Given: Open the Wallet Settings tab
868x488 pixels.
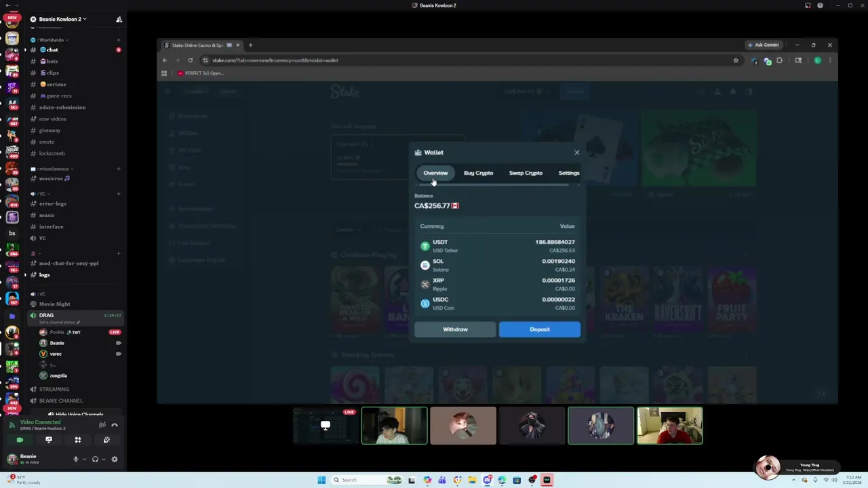Looking at the screenshot, I should coord(568,173).
